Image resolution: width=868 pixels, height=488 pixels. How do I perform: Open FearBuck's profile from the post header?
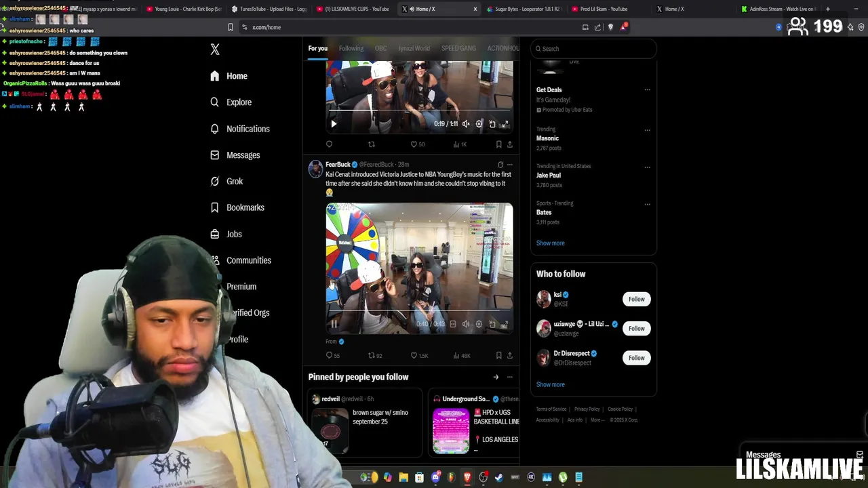pos(338,165)
